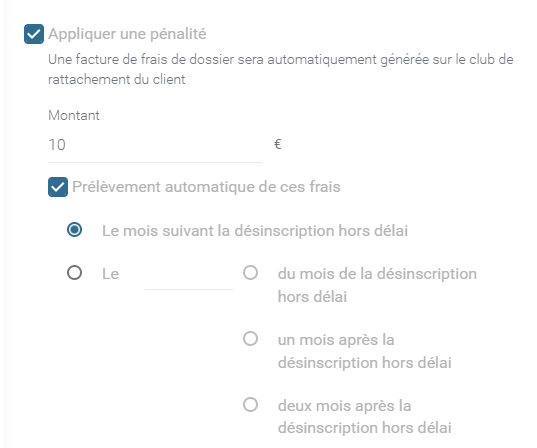Click the euro currency symbol
The image size is (537, 448).
278,144
